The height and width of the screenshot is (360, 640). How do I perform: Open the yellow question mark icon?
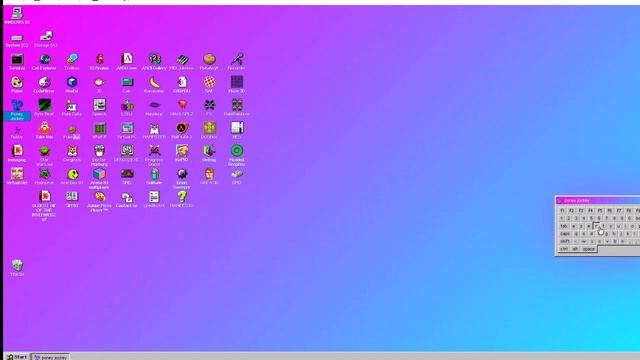[182, 199]
